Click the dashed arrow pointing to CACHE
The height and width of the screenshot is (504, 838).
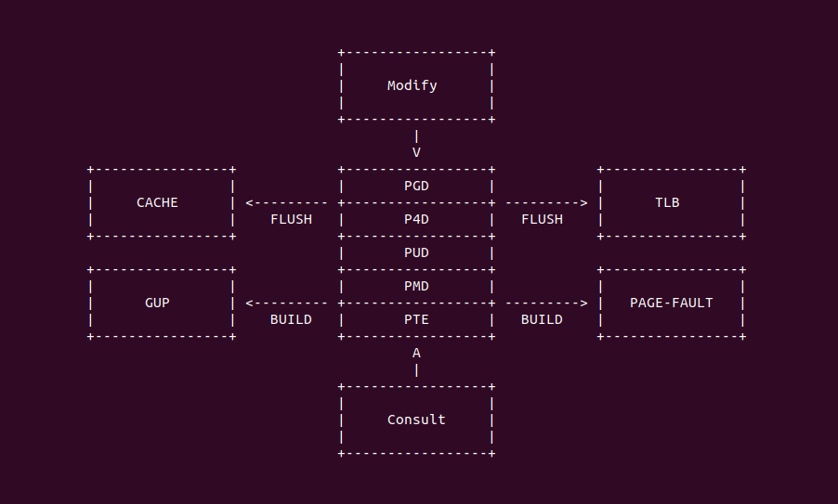[x=286, y=202]
